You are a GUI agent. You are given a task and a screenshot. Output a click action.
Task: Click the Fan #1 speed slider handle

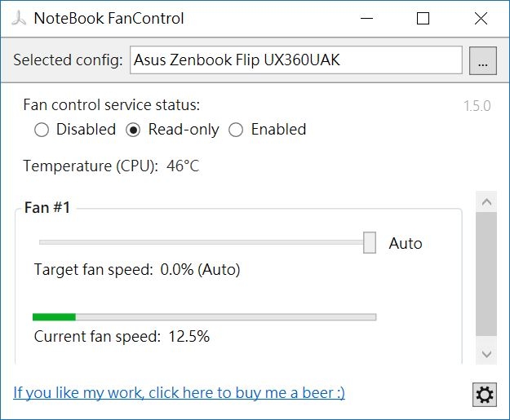point(370,242)
